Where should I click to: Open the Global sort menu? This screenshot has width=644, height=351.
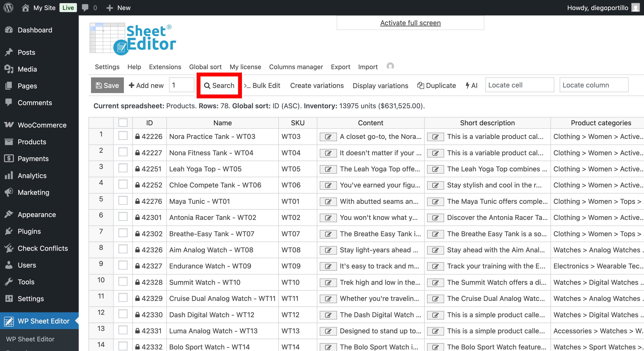point(205,67)
